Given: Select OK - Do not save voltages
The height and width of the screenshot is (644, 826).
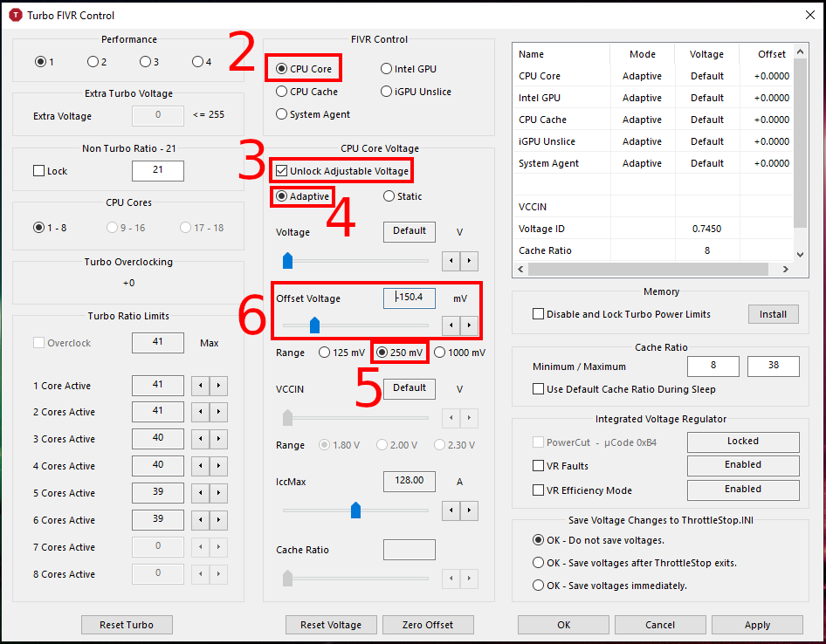Looking at the screenshot, I should point(598,540).
